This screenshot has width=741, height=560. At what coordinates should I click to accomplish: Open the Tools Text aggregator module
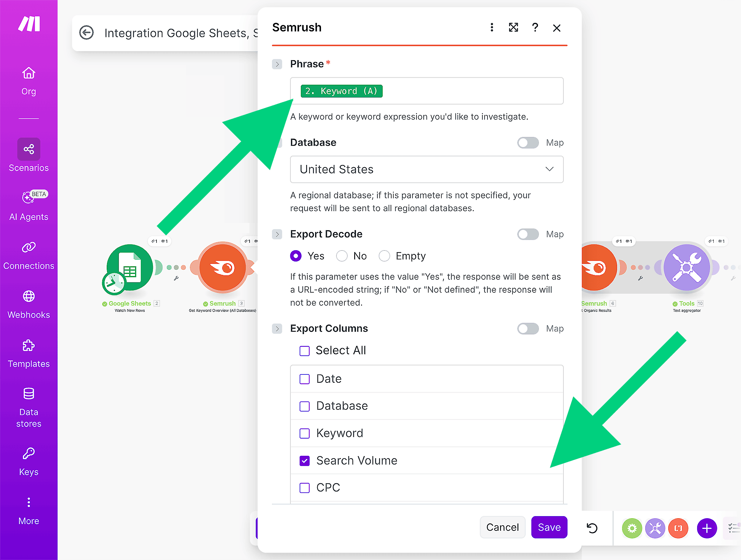[687, 267]
